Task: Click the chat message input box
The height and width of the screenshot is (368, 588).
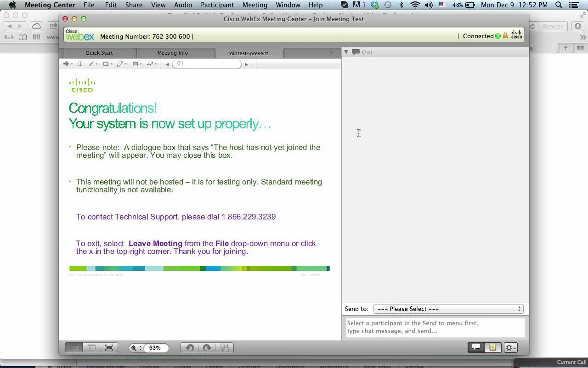Action: 435,327
